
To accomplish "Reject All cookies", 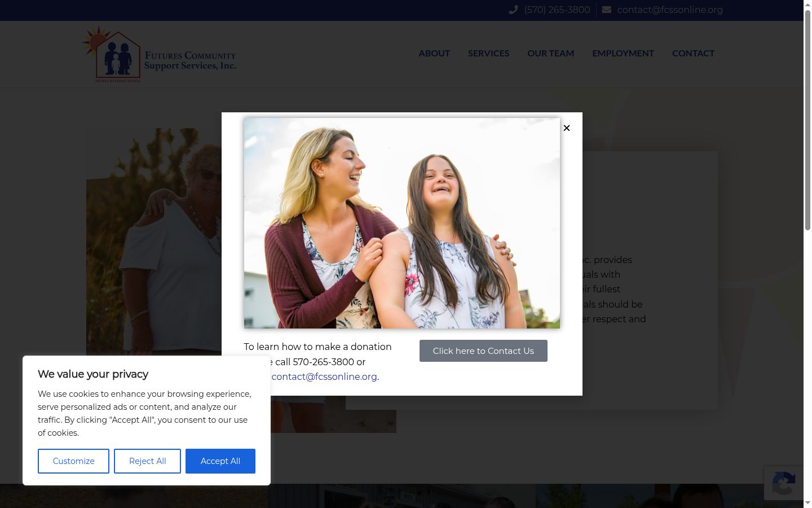I will [147, 461].
